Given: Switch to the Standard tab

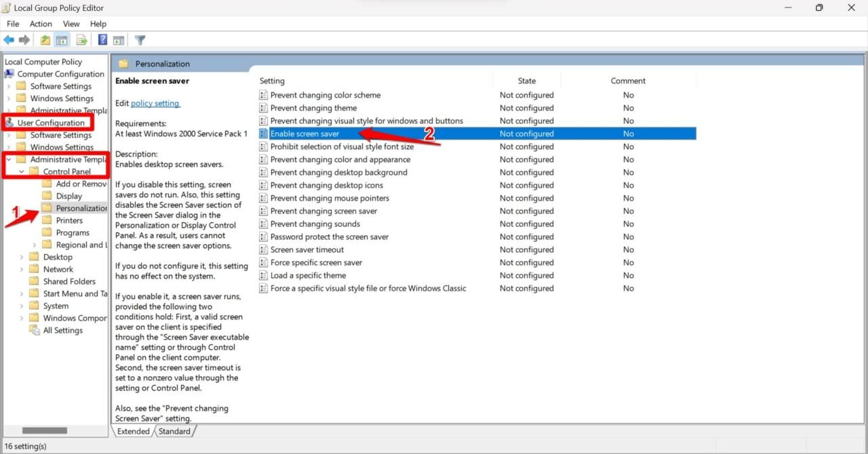Looking at the screenshot, I should click(175, 431).
